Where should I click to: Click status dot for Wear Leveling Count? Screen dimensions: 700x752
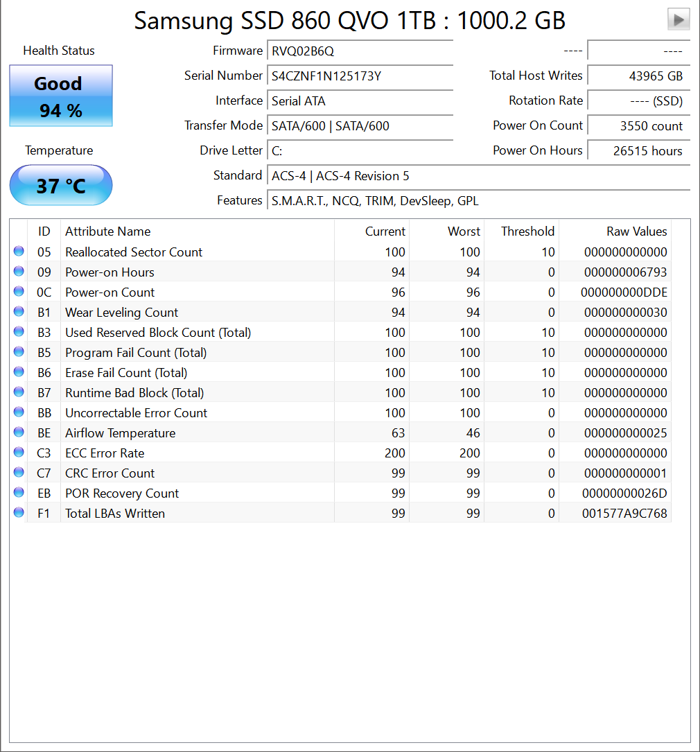coord(19,312)
